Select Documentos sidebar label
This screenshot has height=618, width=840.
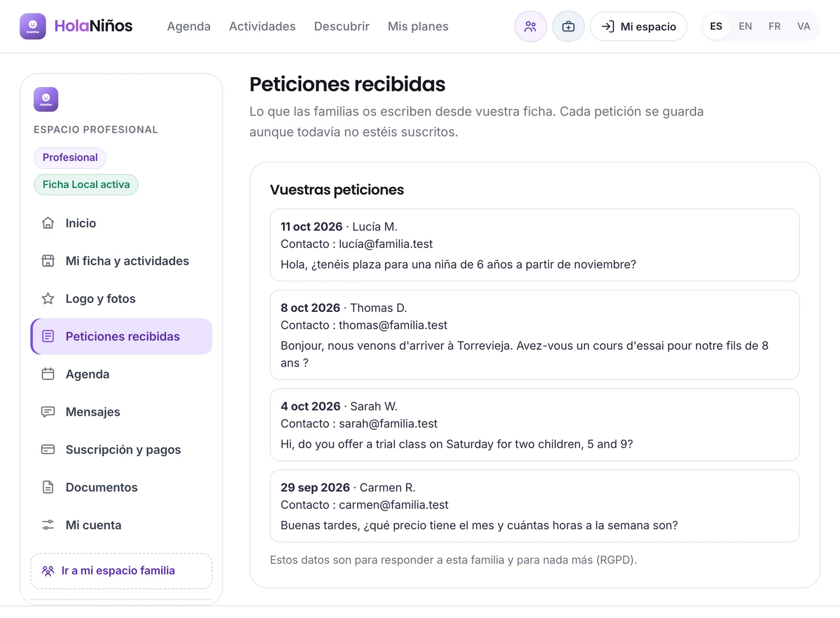click(x=101, y=488)
